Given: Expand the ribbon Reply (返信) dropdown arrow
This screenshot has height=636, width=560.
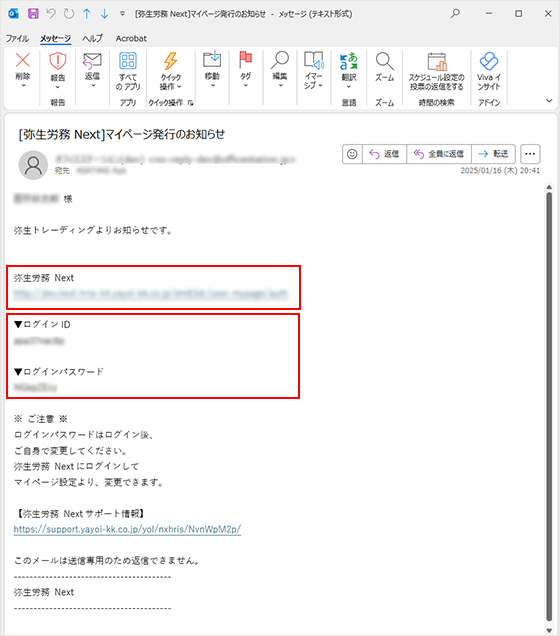Looking at the screenshot, I should click(93, 86).
